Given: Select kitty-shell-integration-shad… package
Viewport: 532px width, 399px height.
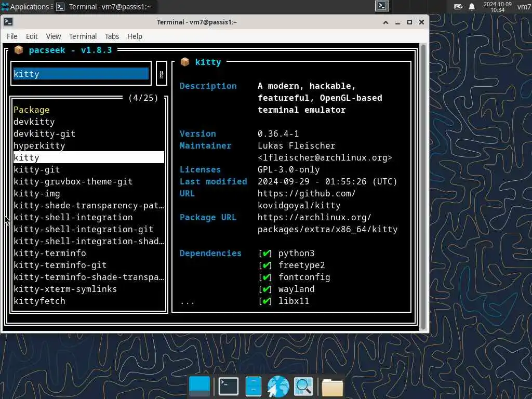Looking at the screenshot, I should point(88,241).
